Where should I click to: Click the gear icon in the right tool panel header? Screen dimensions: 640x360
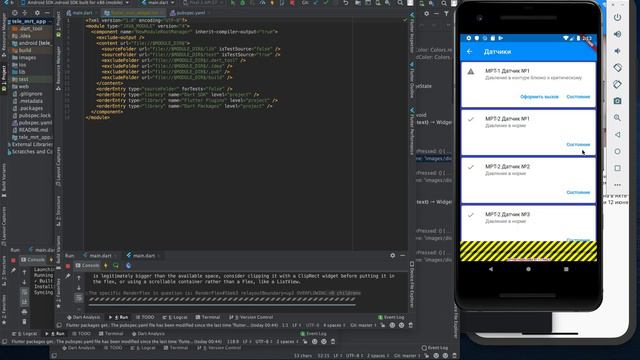pos(426,13)
